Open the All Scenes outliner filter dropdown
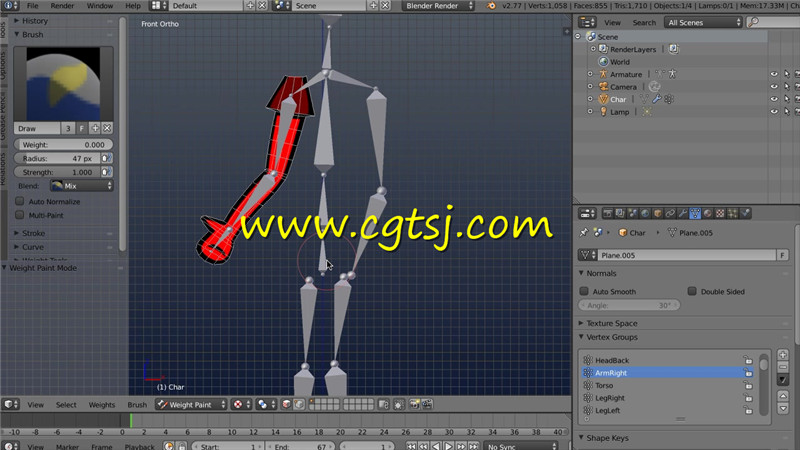 pos(703,22)
